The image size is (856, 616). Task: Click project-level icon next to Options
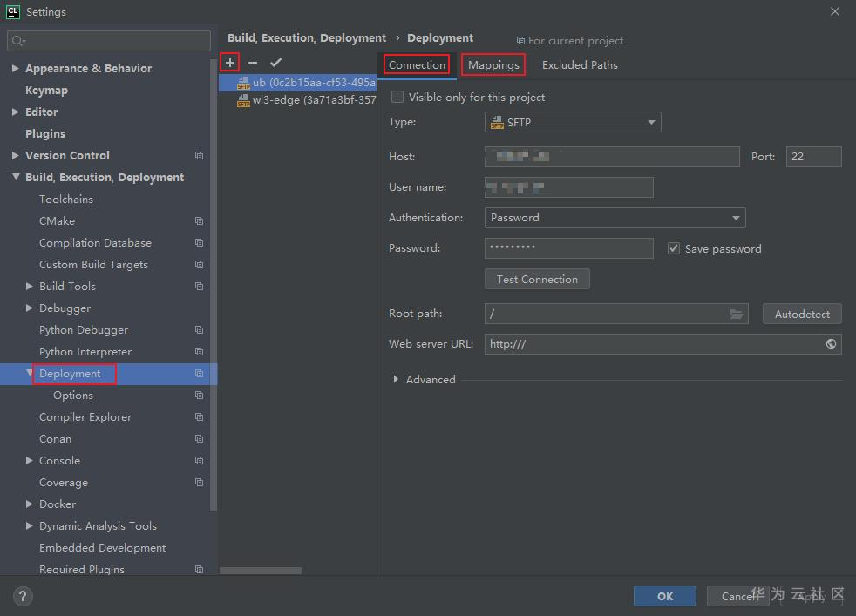[200, 395]
